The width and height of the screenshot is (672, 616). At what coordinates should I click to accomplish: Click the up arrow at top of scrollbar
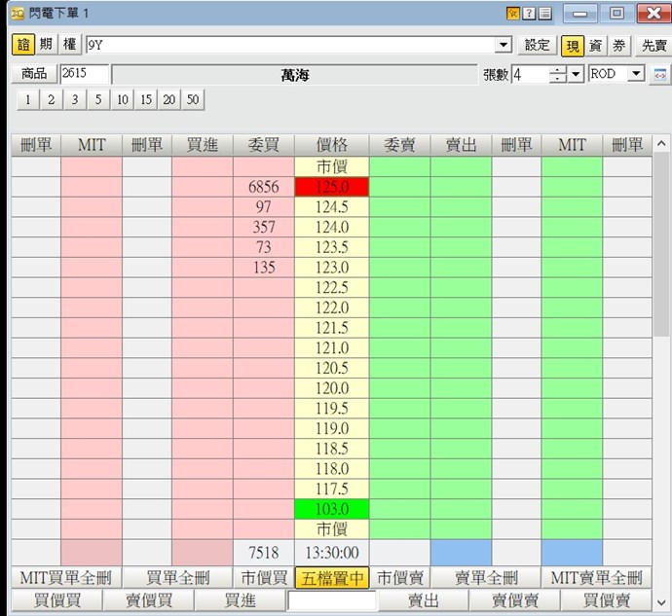point(661,144)
